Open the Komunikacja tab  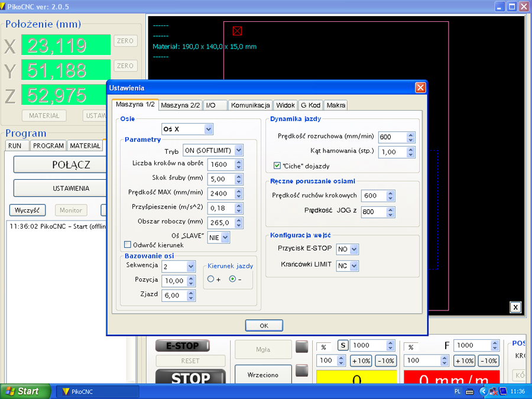(251, 105)
